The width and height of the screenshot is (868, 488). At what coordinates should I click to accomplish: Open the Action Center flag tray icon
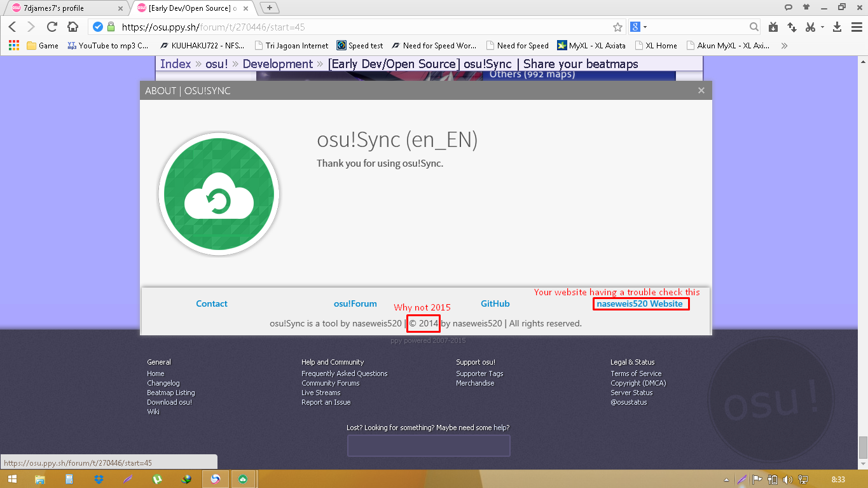click(x=757, y=480)
